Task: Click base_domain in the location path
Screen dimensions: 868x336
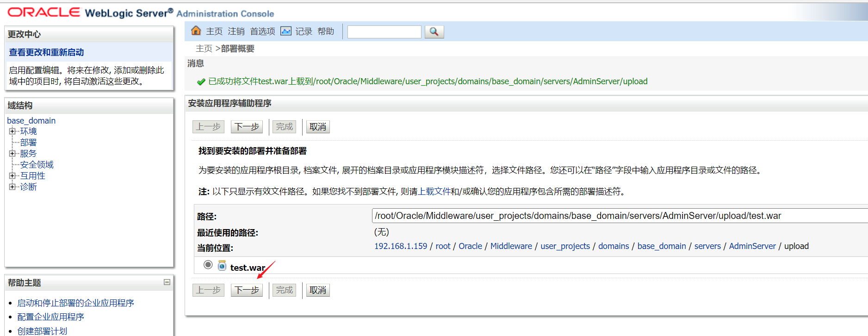Action: 662,246
